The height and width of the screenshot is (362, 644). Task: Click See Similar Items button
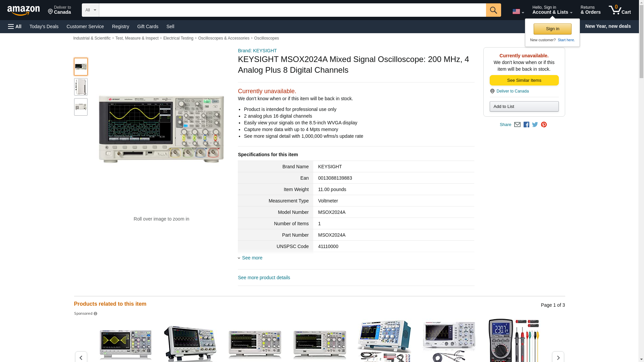pos(524,80)
